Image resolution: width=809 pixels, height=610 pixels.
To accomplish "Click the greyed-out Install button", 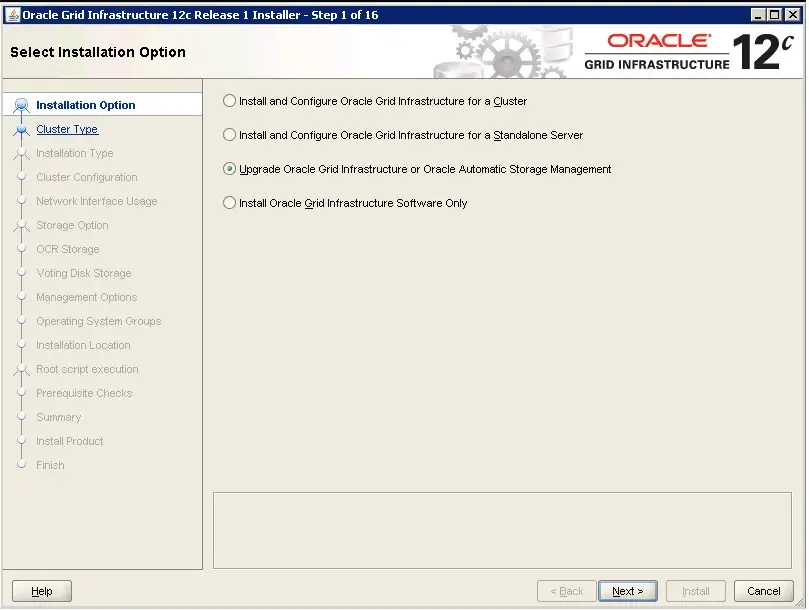I will [x=695, y=591].
